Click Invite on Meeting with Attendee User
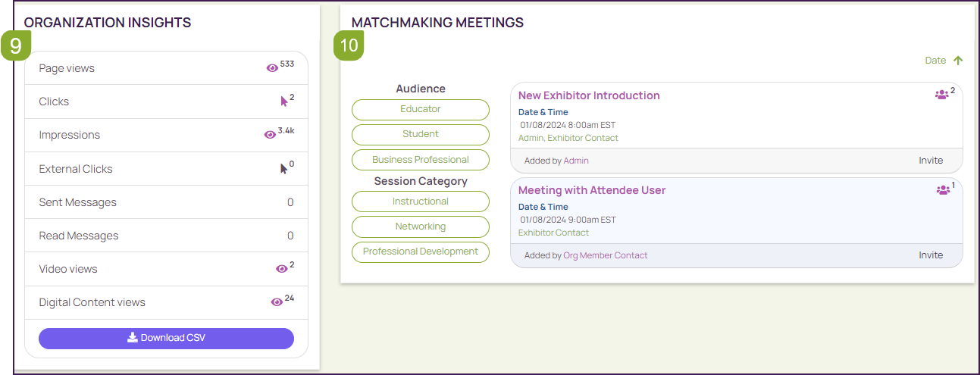The image size is (980, 375). tap(931, 255)
